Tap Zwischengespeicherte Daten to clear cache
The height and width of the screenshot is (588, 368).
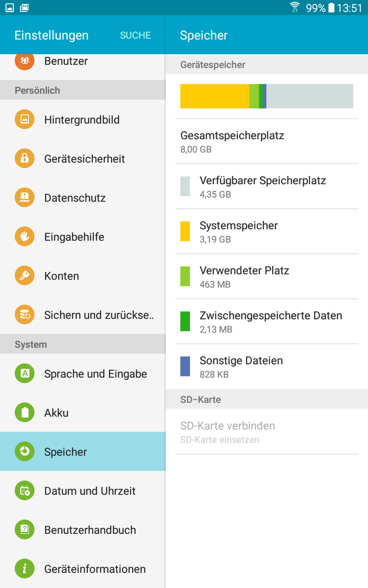(x=266, y=321)
